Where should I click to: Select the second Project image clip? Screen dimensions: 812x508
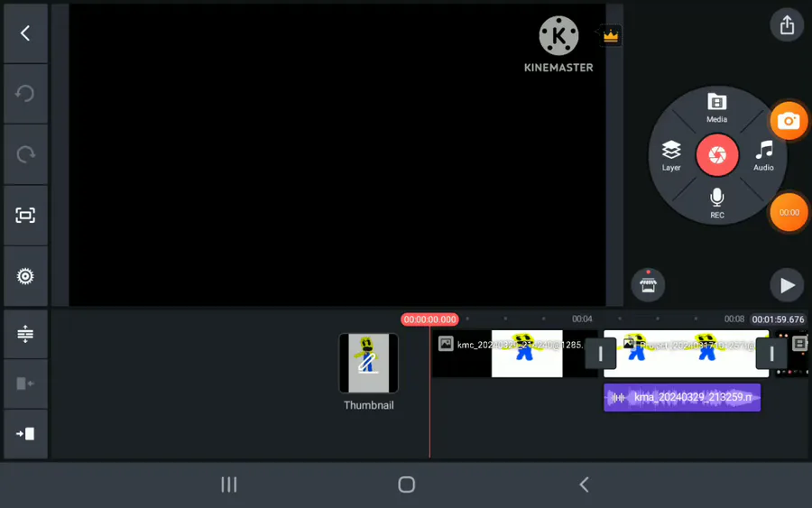pyautogui.click(x=686, y=354)
